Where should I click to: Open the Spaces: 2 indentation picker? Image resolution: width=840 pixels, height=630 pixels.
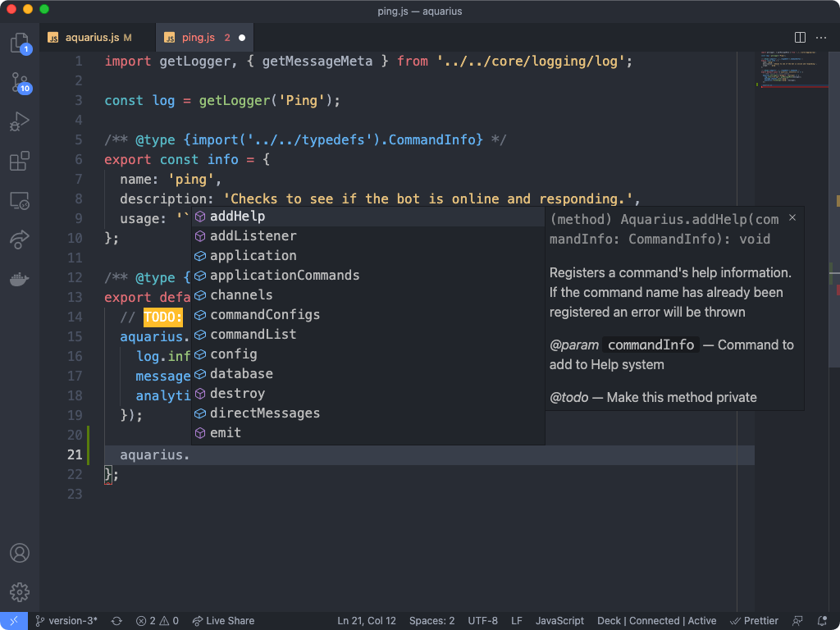[x=431, y=621]
